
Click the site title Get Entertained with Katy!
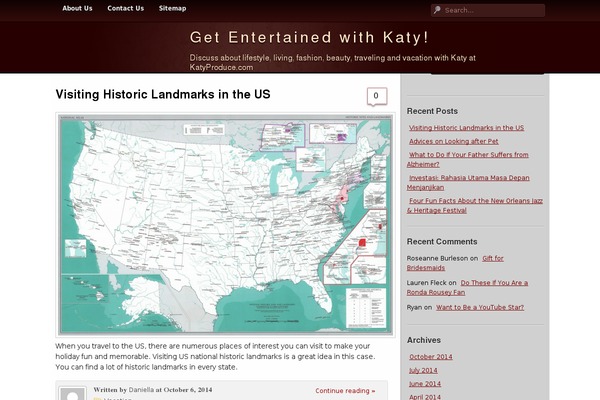point(309,38)
